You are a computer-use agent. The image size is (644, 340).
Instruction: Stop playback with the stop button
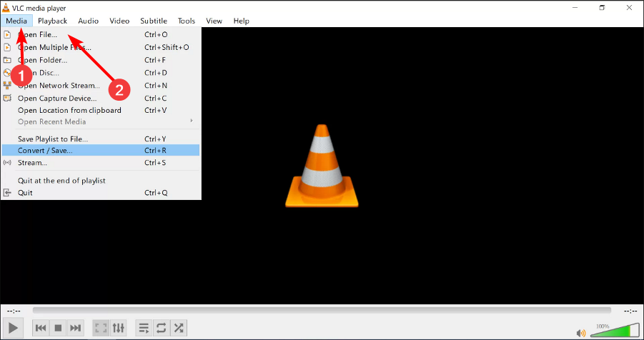click(58, 328)
